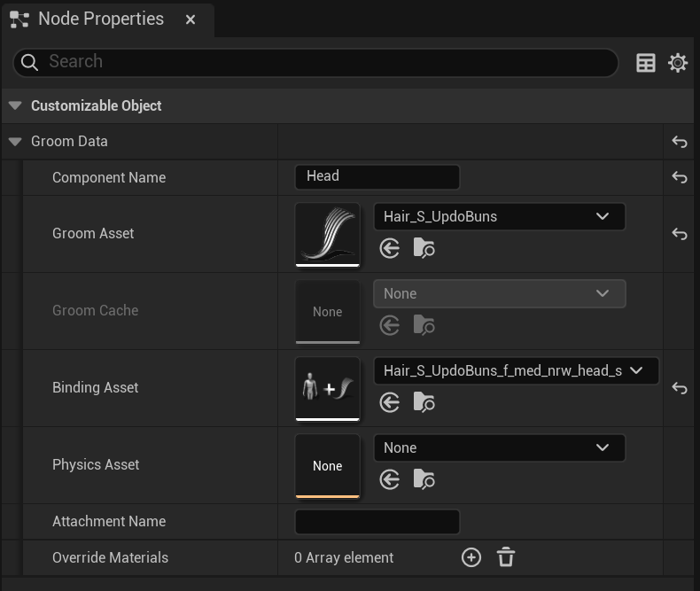
Task: Browse to Groom Asset in Content Browser
Action: [424, 248]
